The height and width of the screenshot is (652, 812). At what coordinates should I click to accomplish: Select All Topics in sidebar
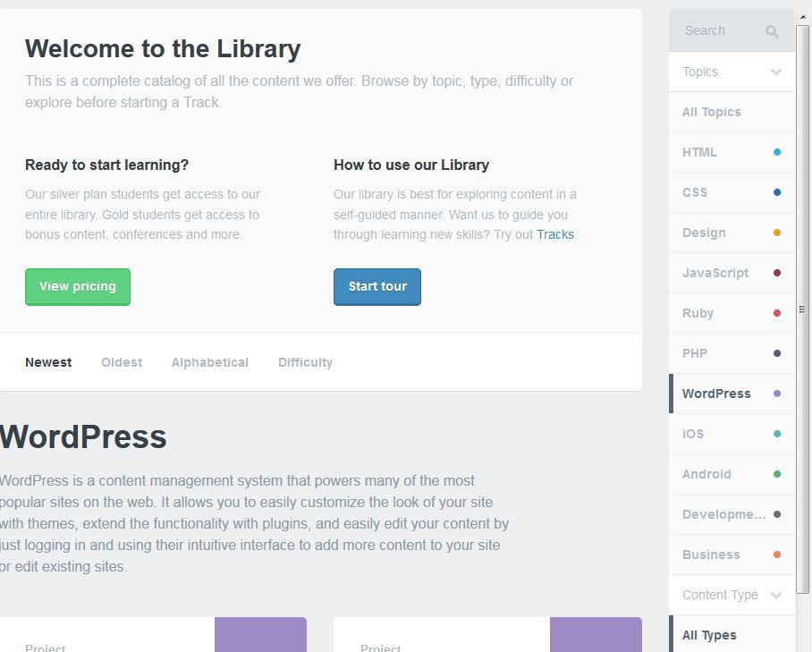732,112
